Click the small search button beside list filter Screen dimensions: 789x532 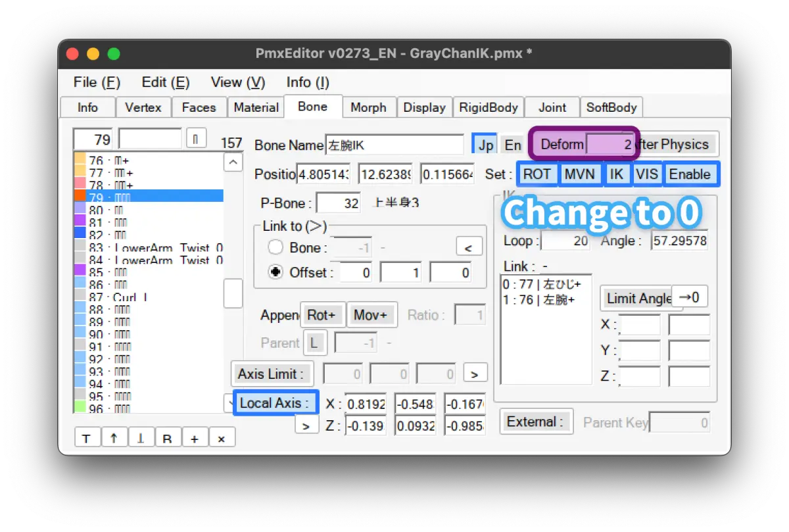196,139
